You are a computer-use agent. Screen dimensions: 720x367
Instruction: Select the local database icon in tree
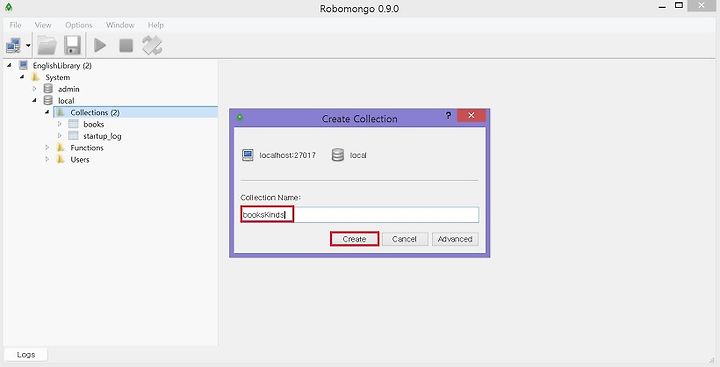(48, 100)
